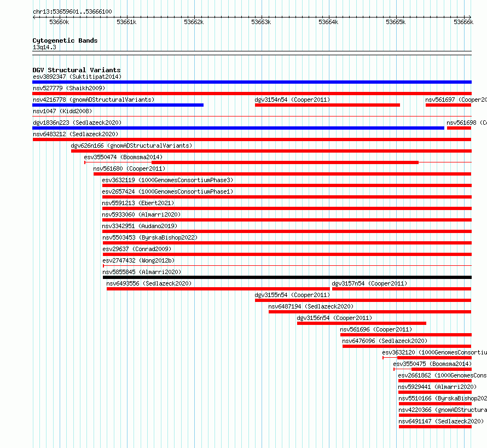Open dgv3154n54 (Cooper2011) variant label
Screen dimensions: 487x448
point(292,100)
